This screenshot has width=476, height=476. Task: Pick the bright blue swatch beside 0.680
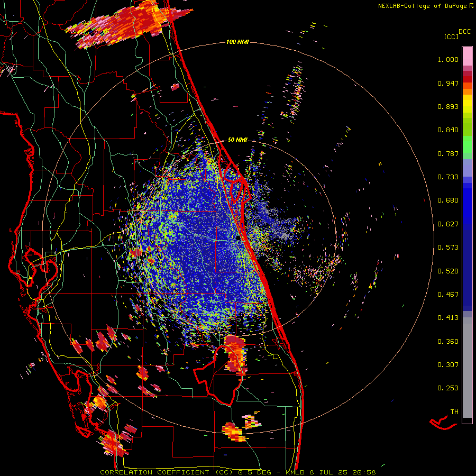[x=467, y=204]
